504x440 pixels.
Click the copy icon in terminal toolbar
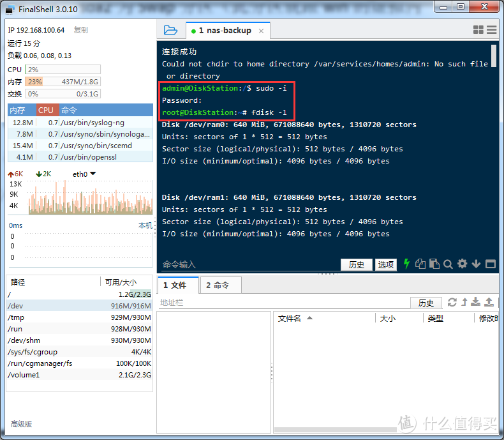(420, 264)
